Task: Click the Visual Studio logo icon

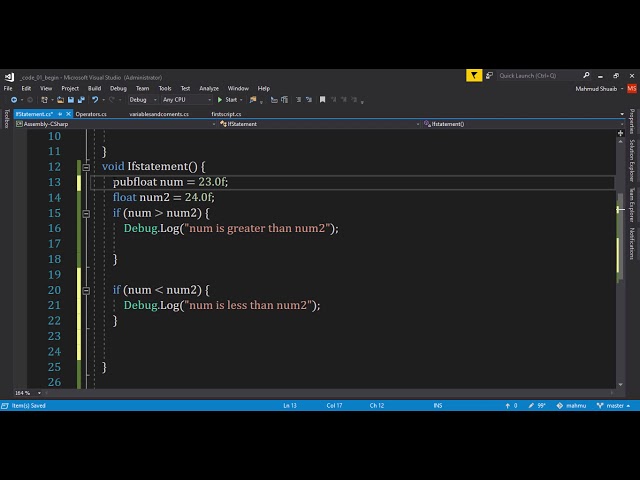Action: (x=9, y=77)
